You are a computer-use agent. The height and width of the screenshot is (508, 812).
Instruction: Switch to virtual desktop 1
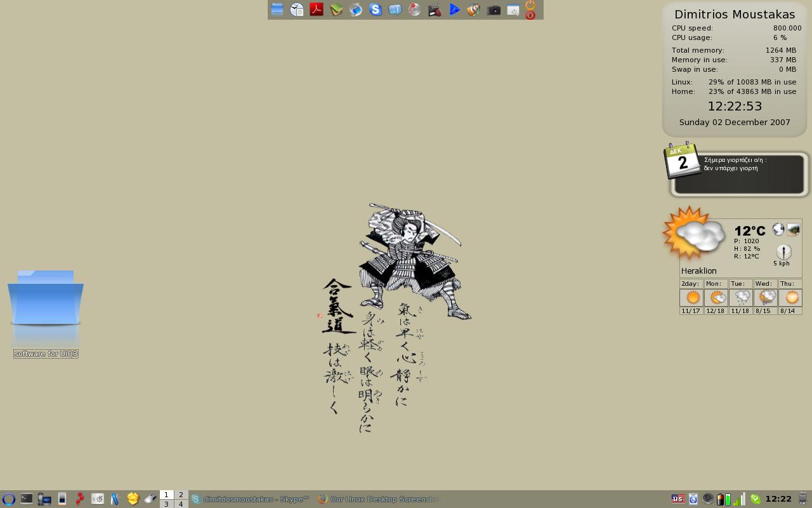coord(166,495)
